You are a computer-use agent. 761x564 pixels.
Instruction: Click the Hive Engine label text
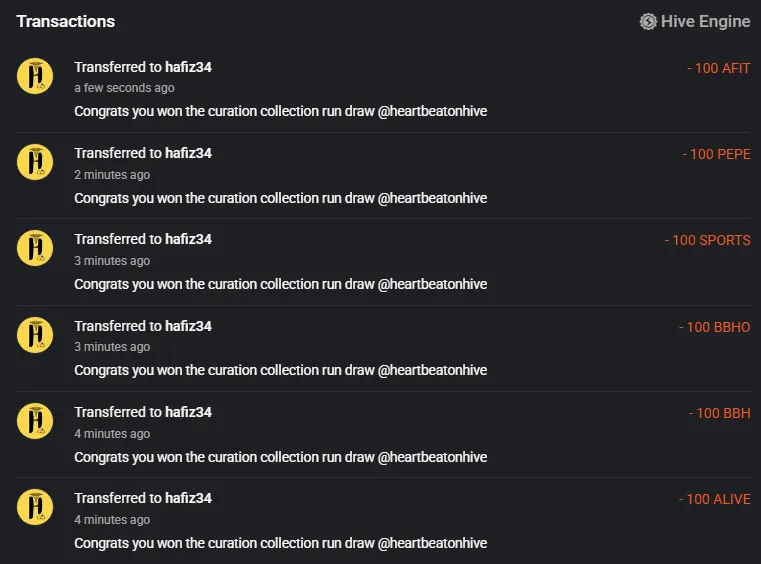pyautogui.click(x=706, y=21)
